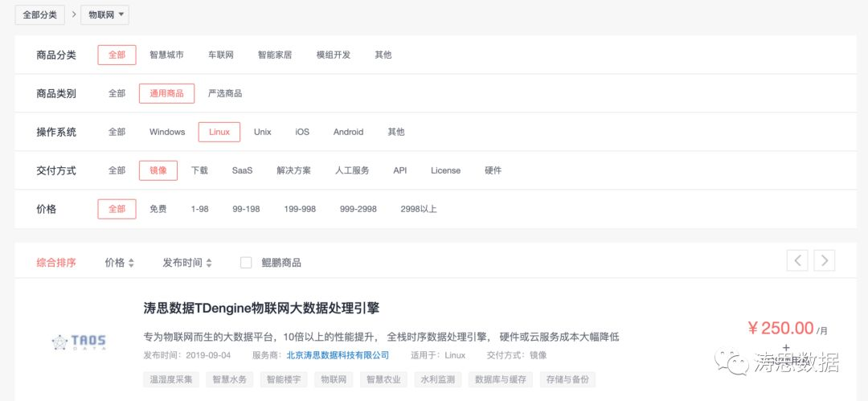Sort results by 综合排序

pyautogui.click(x=56, y=263)
